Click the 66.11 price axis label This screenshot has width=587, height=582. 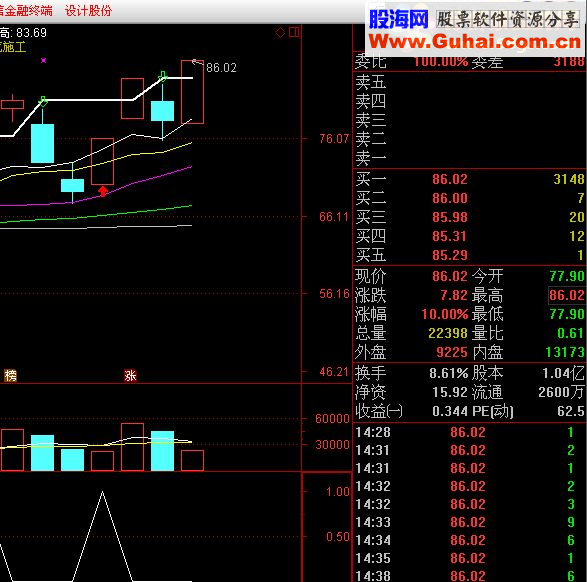(x=334, y=217)
